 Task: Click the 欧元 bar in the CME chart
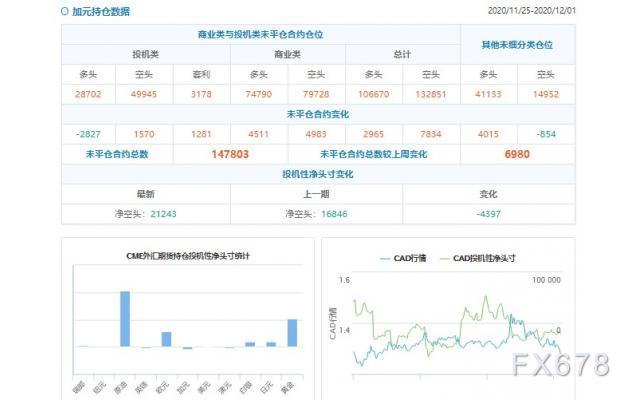[x=166, y=339]
